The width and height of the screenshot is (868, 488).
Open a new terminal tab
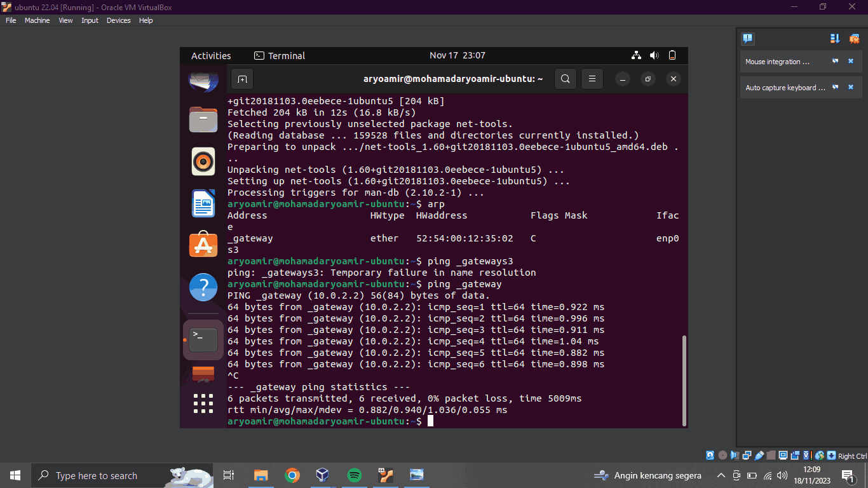[242, 79]
